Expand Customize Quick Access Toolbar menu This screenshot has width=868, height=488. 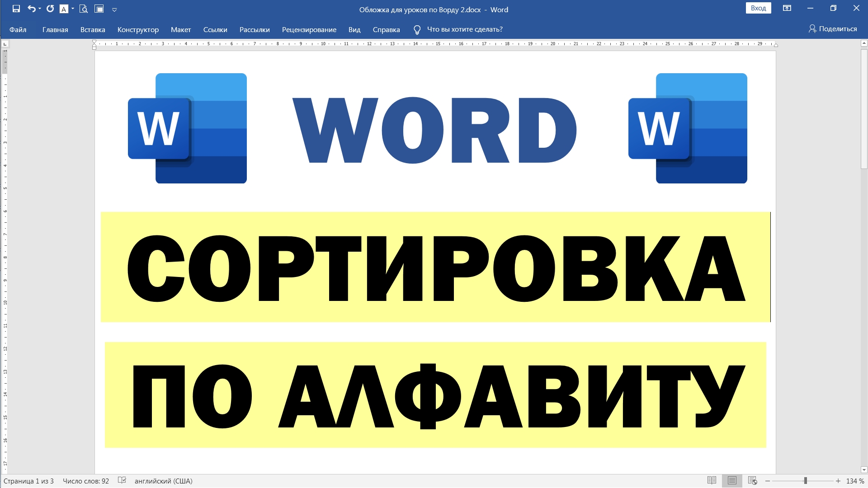click(114, 9)
